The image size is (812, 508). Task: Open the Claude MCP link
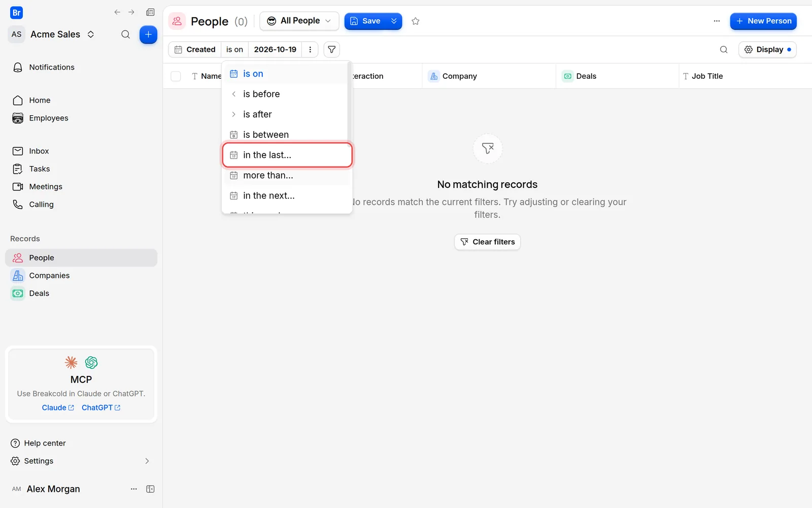pos(58,407)
